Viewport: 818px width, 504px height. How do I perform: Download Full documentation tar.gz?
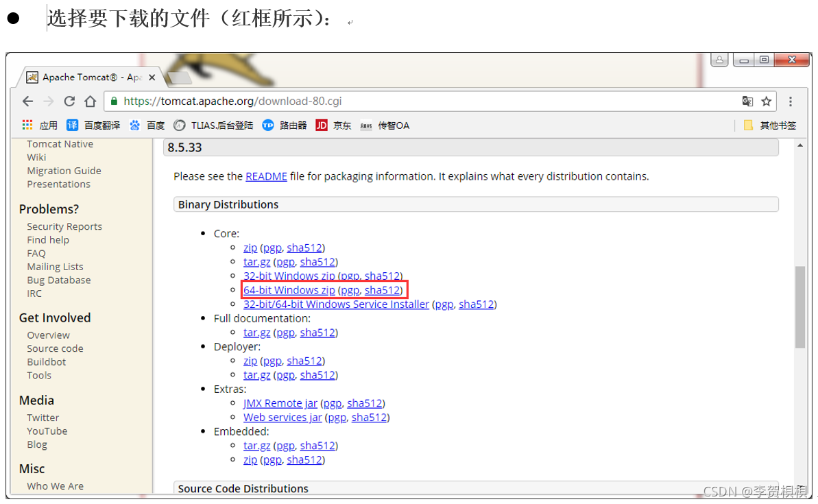[256, 333]
